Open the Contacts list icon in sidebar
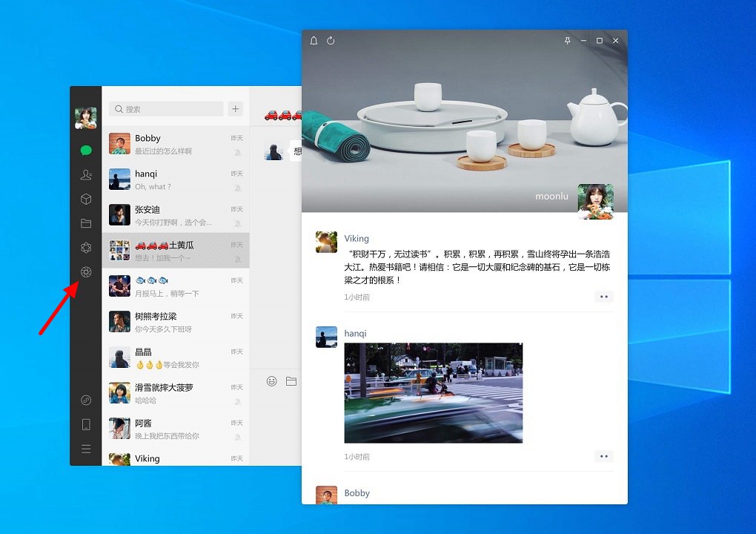Viewport: 756px width, 534px height. coord(85,174)
